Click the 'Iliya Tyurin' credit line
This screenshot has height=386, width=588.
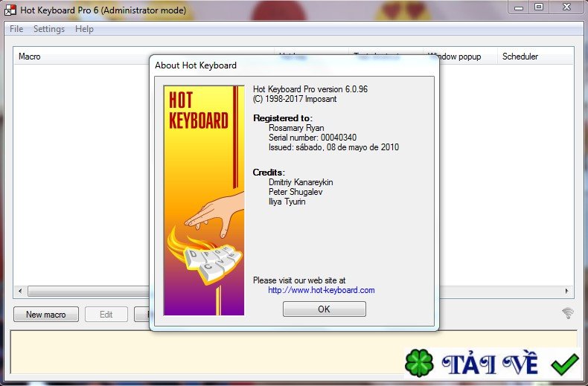pos(287,202)
